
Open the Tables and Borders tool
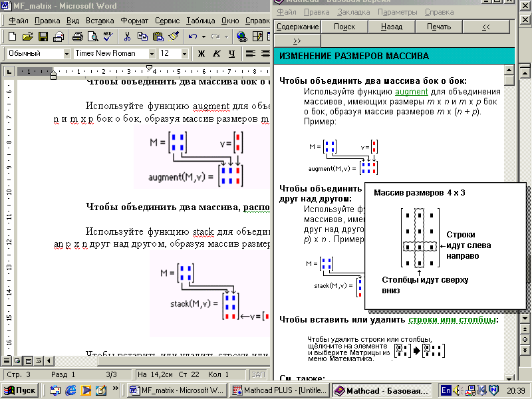257,37
